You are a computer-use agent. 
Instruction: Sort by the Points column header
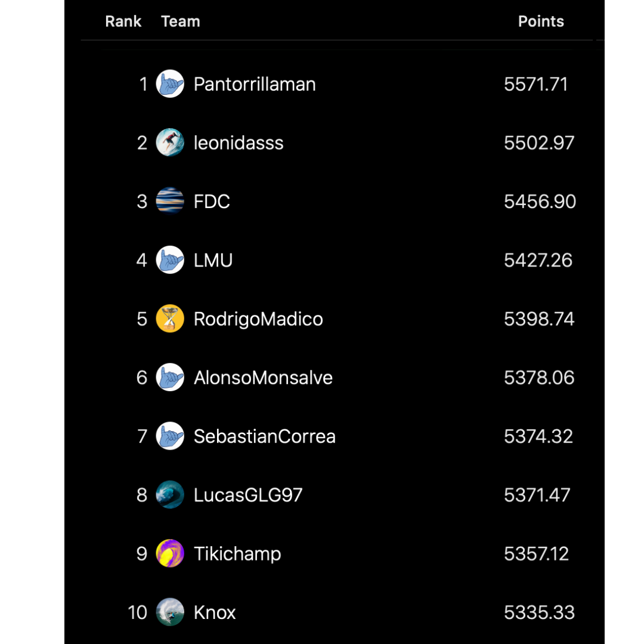point(541,21)
